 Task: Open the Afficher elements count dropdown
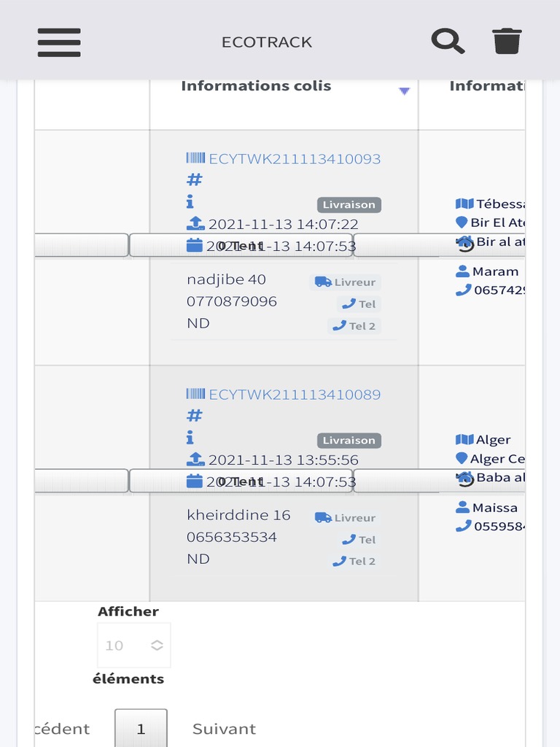click(134, 645)
